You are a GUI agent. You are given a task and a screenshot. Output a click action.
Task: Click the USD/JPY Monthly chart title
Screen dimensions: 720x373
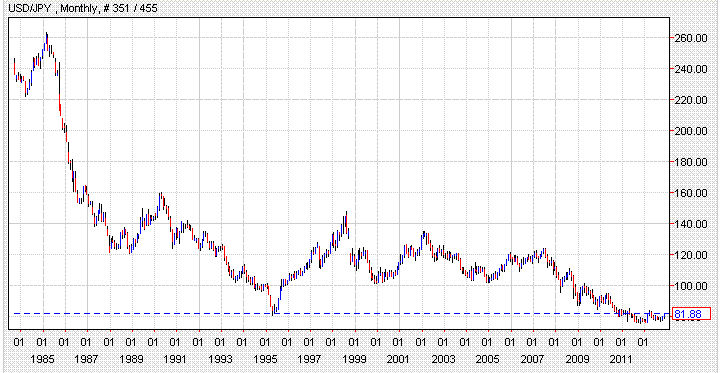(83, 8)
